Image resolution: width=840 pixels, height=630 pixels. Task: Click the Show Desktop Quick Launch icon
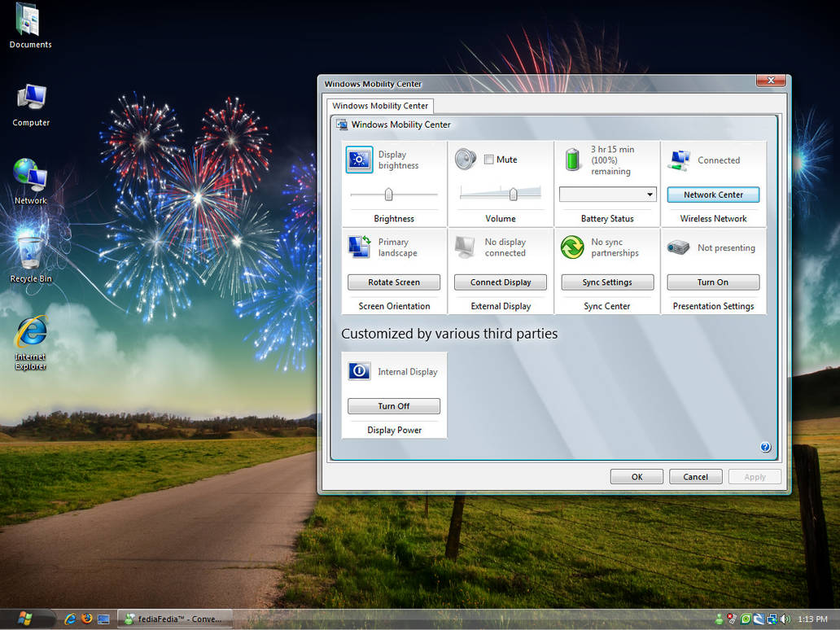(x=104, y=619)
